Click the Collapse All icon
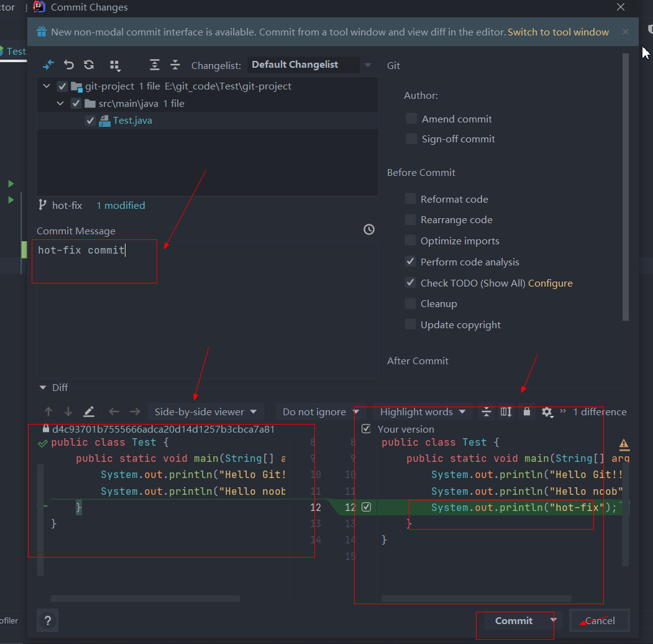Viewport: 653px width, 644px height. pyautogui.click(x=175, y=65)
